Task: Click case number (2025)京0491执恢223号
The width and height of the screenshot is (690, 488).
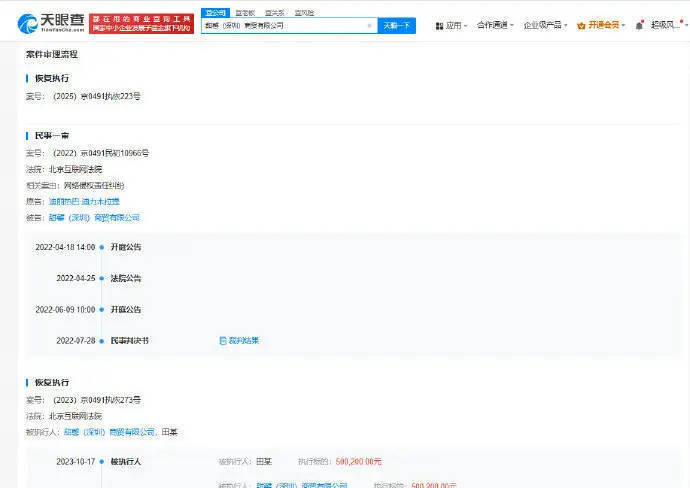Action: (x=96, y=96)
